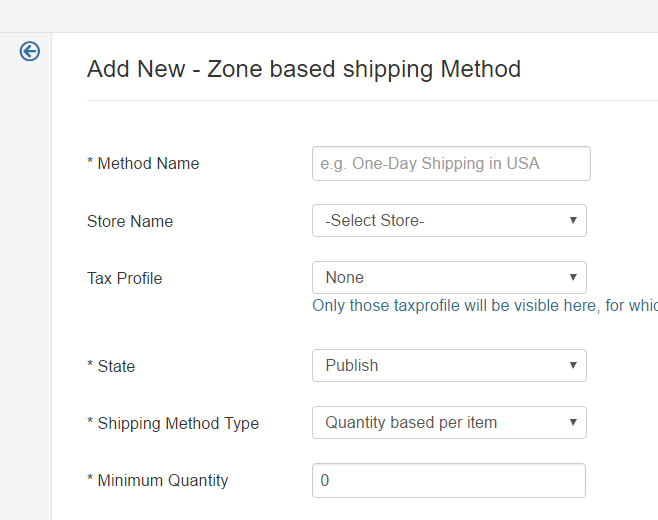Click the taxprofile help text under Tax Profile
The width and height of the screenshot is (658, 520).
484,306
